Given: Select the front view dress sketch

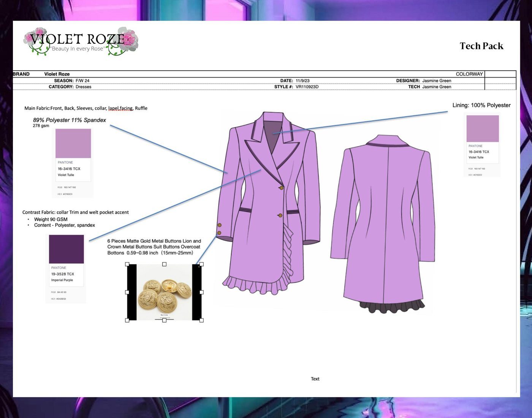Looking at the screenshot, I should [x=269, y=203].
